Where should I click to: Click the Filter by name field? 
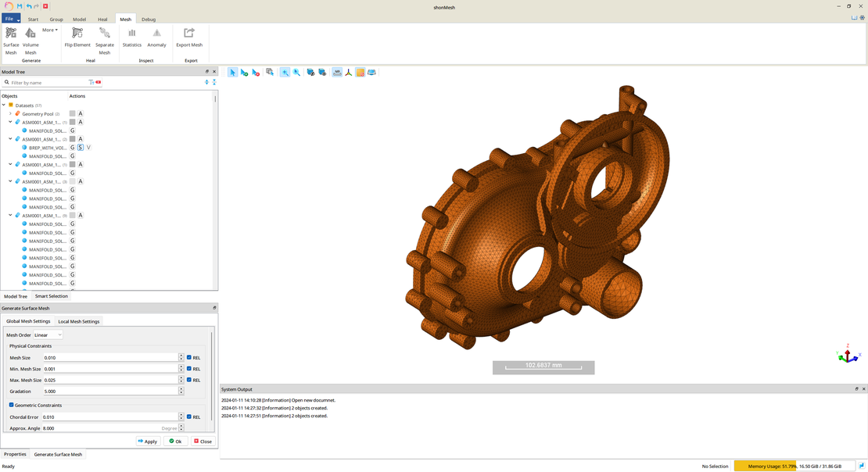point(47,82)
